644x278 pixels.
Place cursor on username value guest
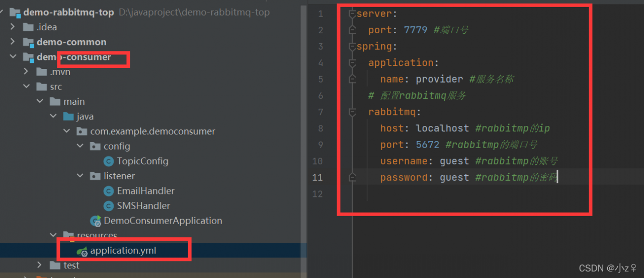point(454,161)
